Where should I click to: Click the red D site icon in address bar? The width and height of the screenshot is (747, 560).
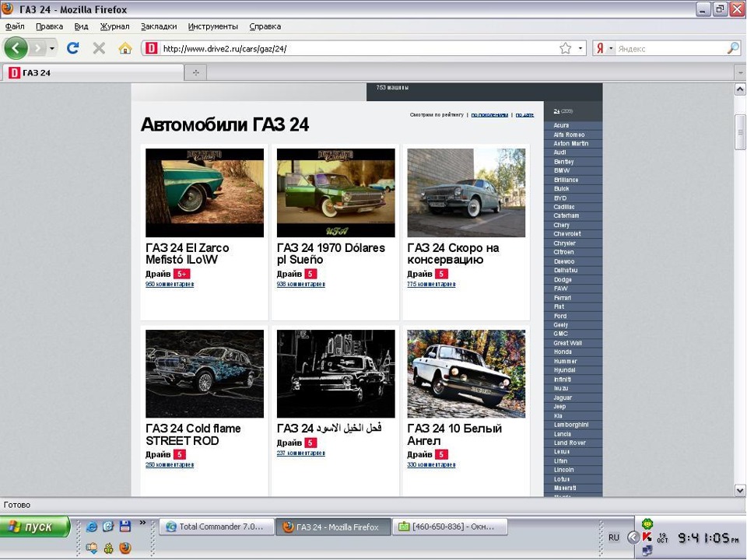point(152,48)
